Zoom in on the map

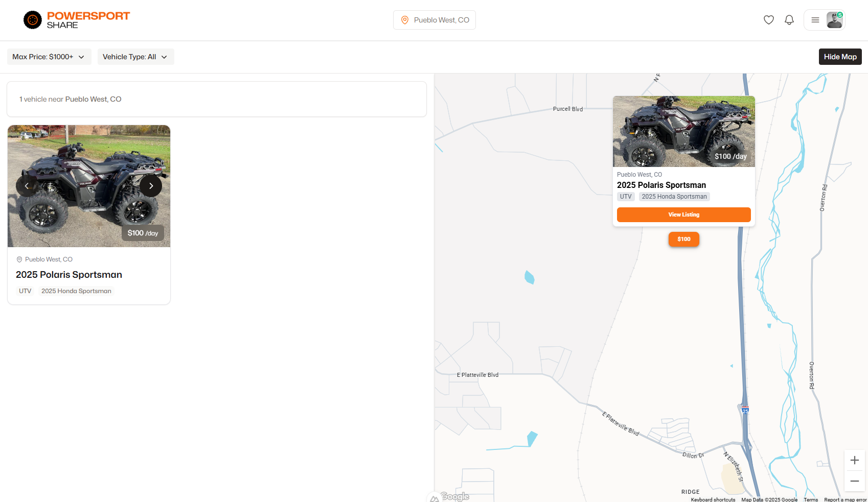tap(854, 460)
